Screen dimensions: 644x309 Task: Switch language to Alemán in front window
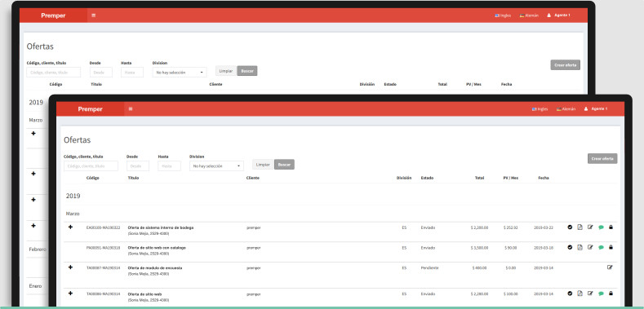(x=566, y=109)
